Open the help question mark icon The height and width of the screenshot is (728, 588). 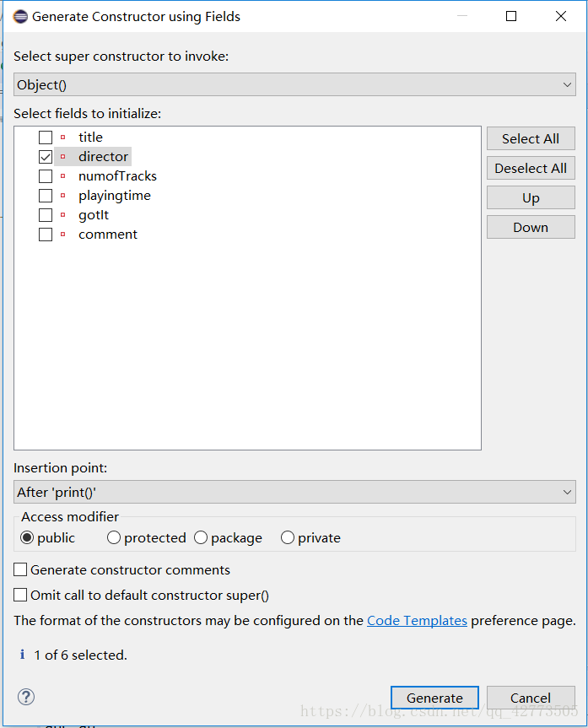26,697
